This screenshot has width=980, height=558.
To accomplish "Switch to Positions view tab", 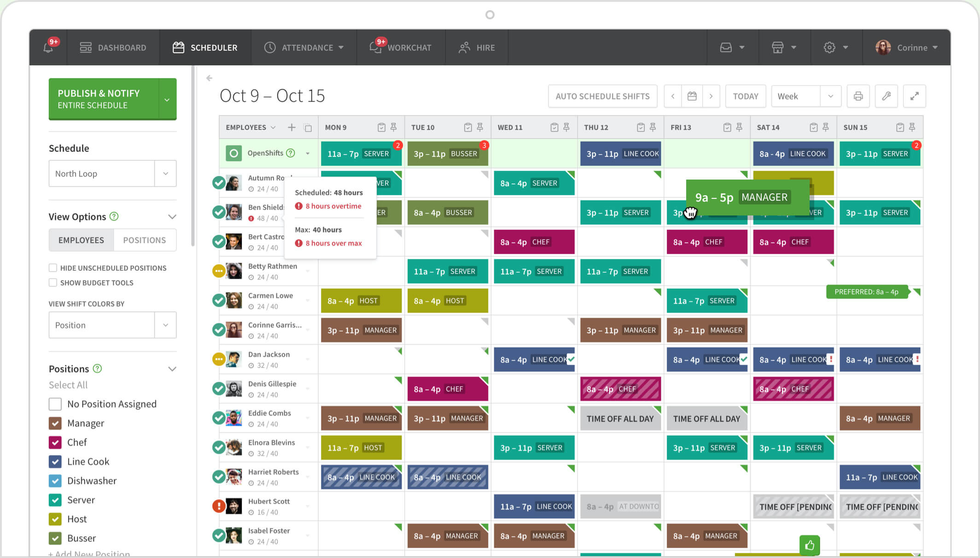I will click(x=143, y=239).
